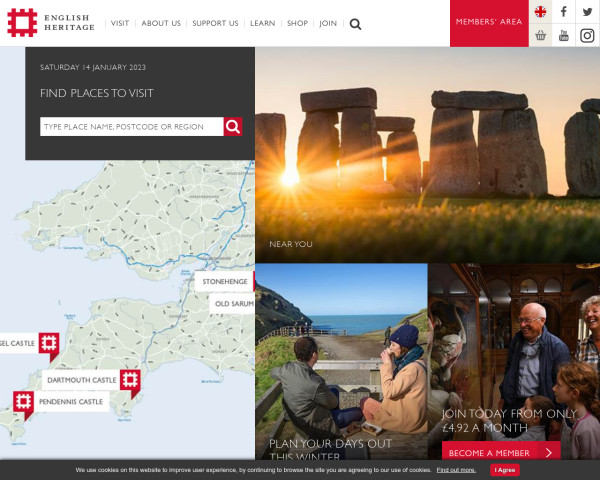This screenshot has height=480, width=600.
Task: Open the Stonehenge 'Near You' image
Action: click(427, 155)
